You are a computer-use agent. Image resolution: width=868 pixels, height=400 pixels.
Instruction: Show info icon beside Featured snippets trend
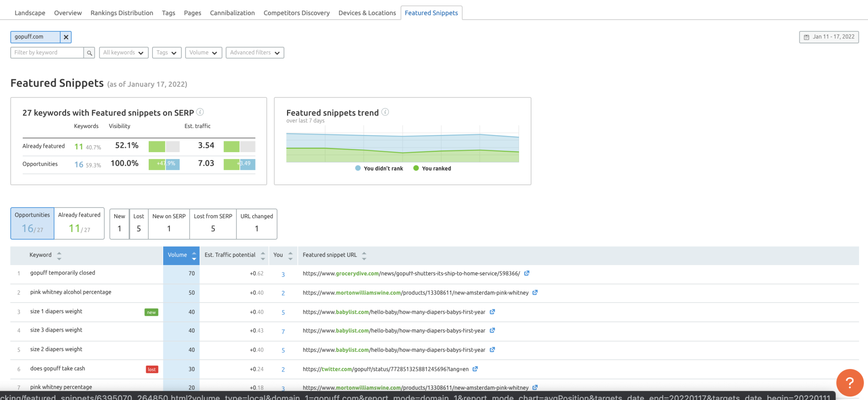[x=385, y=112]
